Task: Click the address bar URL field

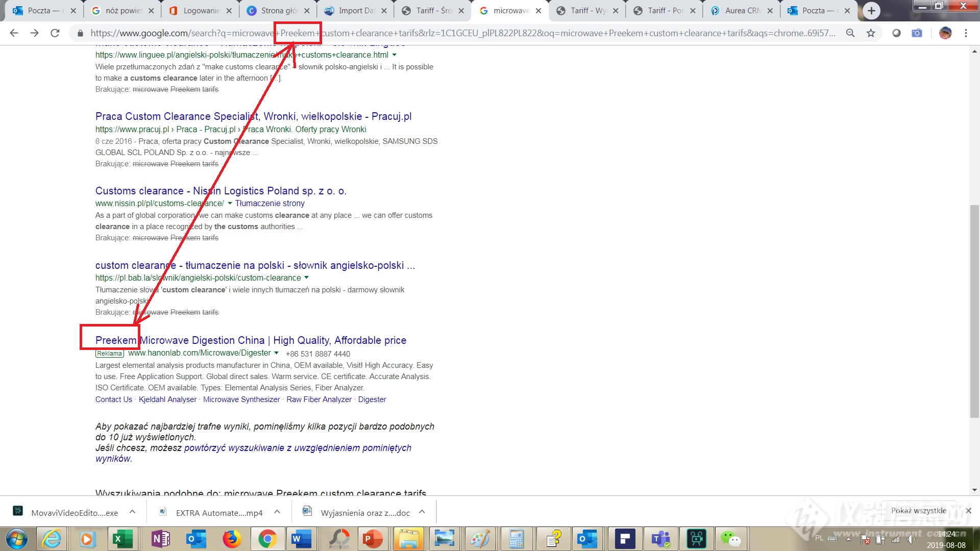Action: point(462,33)
